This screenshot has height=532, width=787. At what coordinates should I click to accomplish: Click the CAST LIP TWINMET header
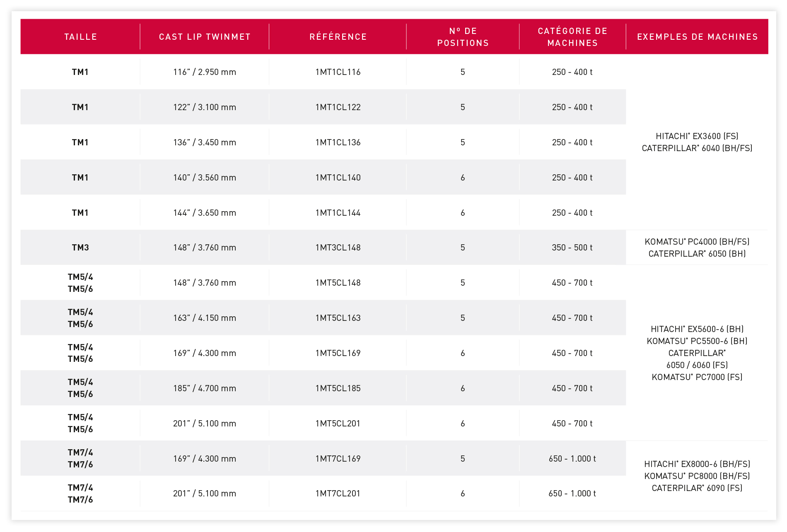pos(205,37)
